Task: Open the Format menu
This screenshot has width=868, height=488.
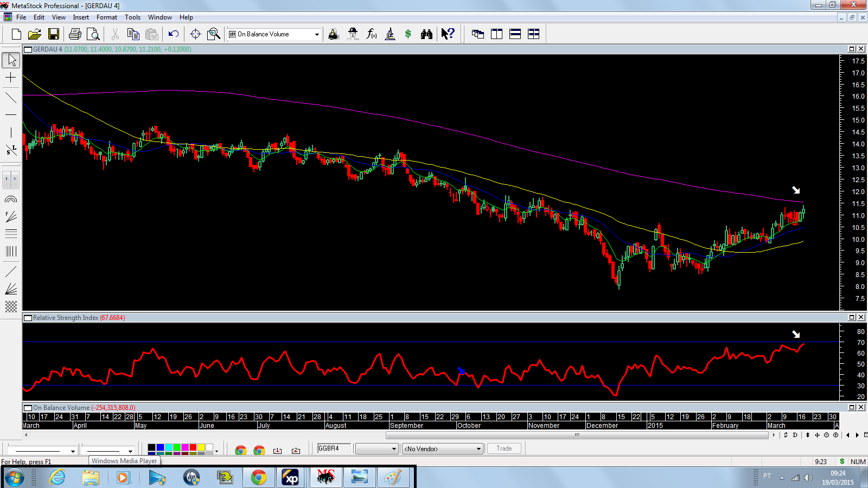Action: click(107, 17)
